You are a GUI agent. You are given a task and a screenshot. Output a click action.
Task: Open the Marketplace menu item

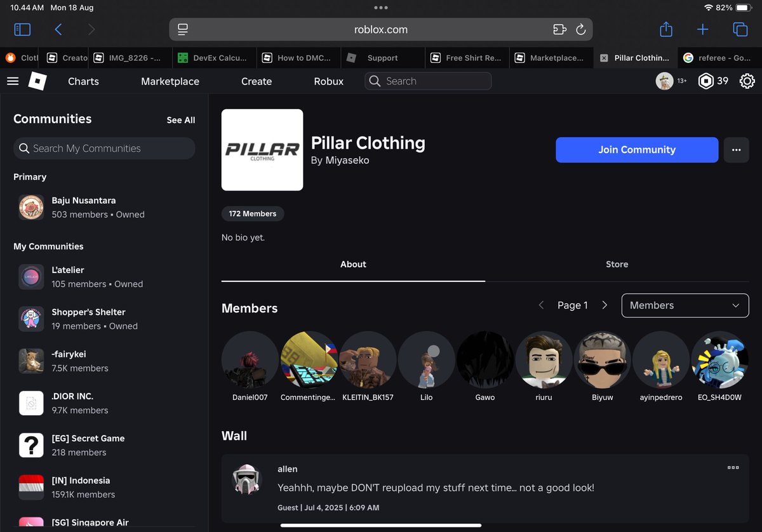coord(170,81)
